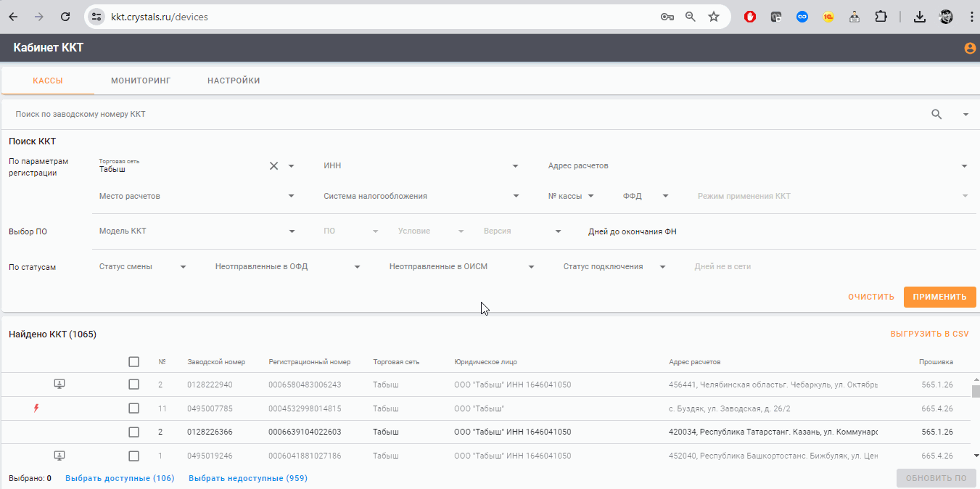Open the Статус смены dropdown

point(142,266)
